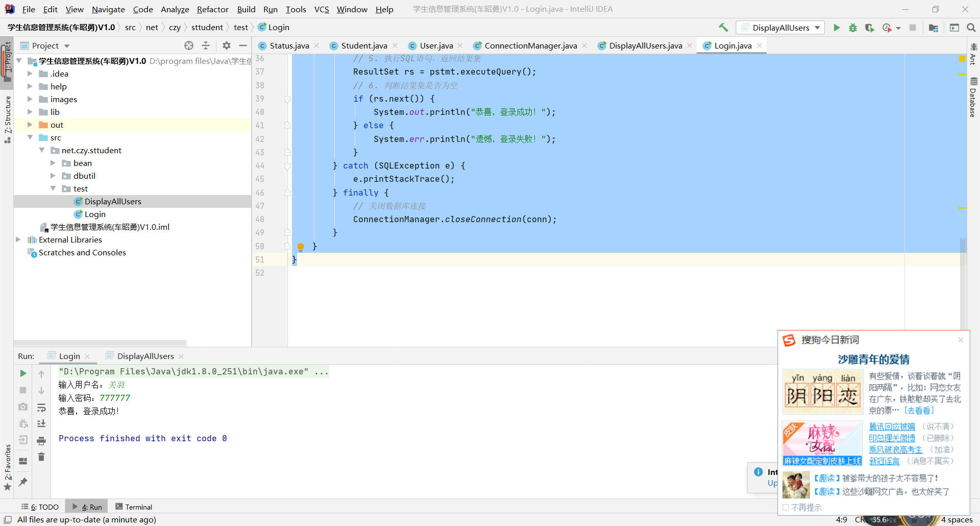Toggle the Structure side tool window
The image size is (980, 526).
click(x=7, y=119)
